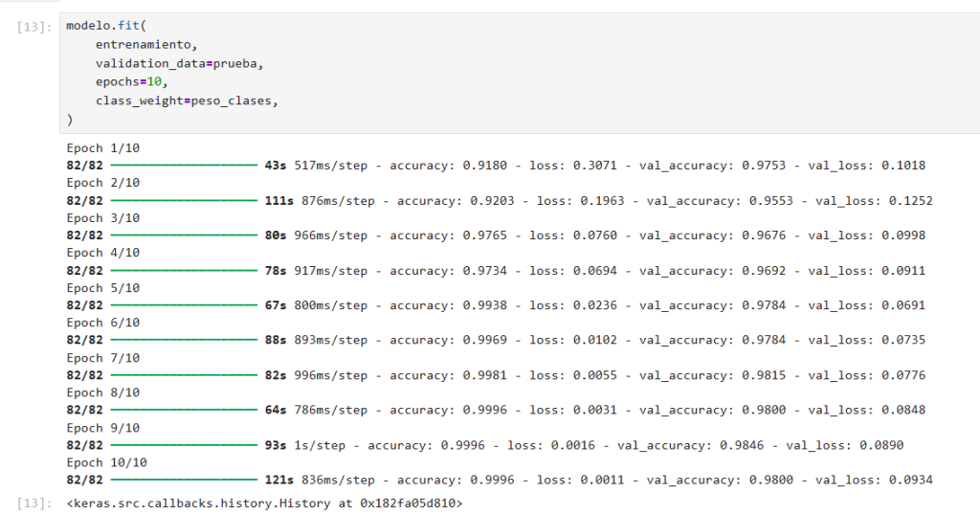Click inside the modelo.fit code cell
Screen dimensions: 980x515
(x=520, y=73)
